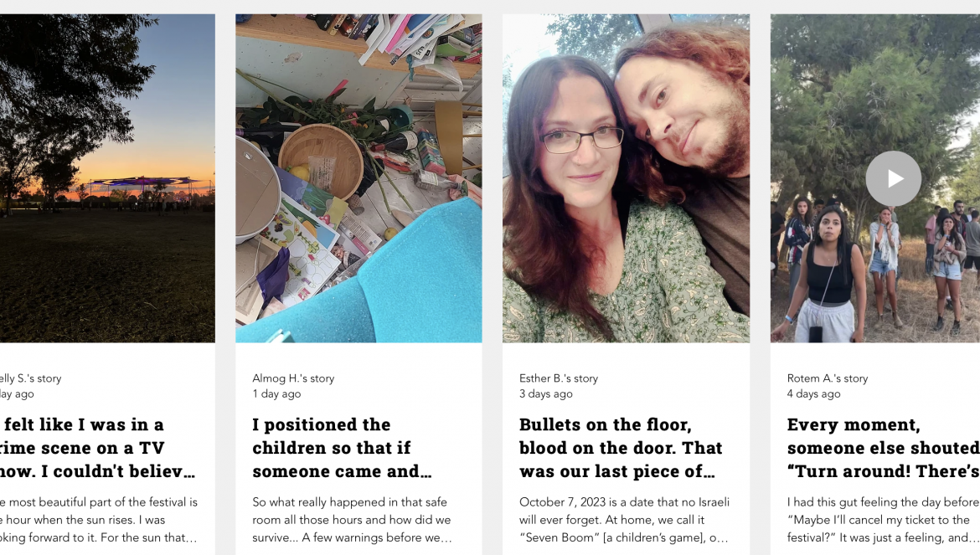The width and height of the screenshot is (980, 555).
Task: Click the '1 day ago' timestamp under Almog H.
Action: click(x=277, y=394)
